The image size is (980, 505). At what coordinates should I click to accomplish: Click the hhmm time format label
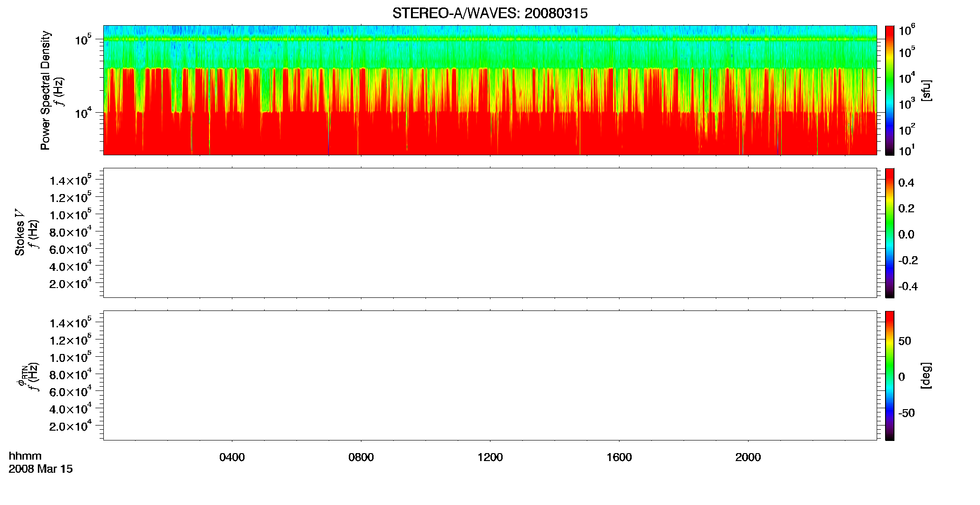click(25, 456)
